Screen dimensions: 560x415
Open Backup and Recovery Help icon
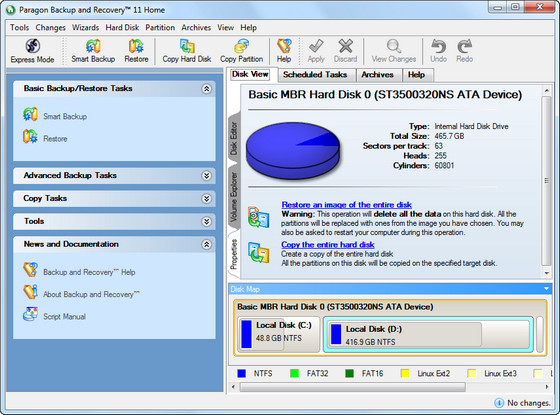coord(30,270)
